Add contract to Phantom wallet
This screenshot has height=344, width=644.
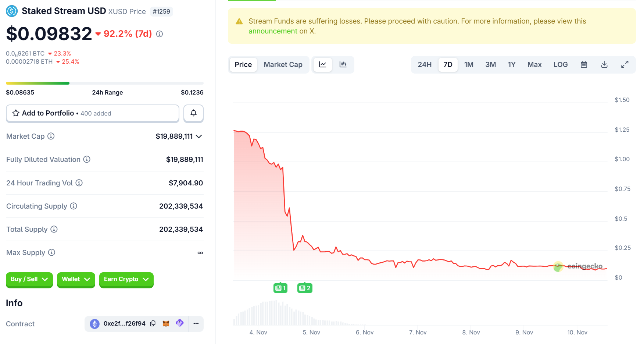point(179,324)
